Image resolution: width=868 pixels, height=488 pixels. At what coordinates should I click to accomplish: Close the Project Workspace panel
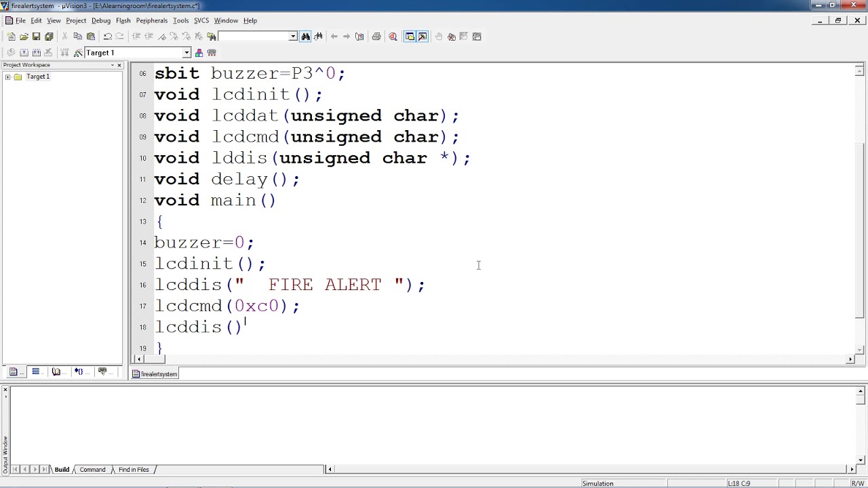(x=119, y=65)
